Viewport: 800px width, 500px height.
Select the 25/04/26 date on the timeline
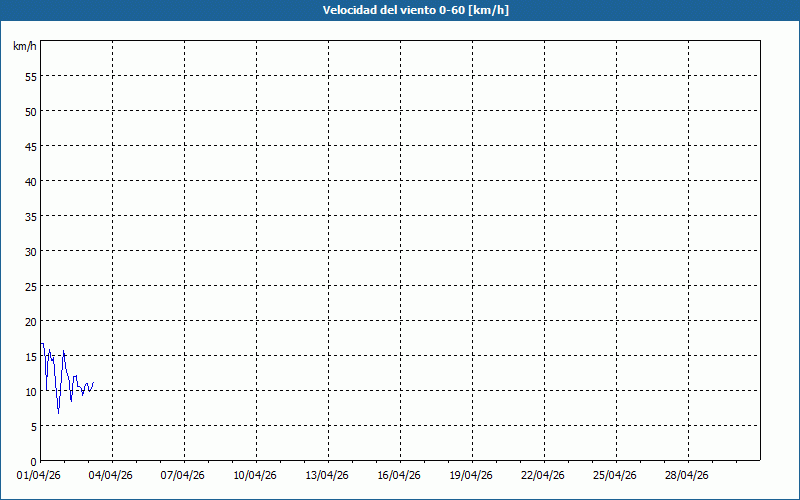tap(616, 476)
